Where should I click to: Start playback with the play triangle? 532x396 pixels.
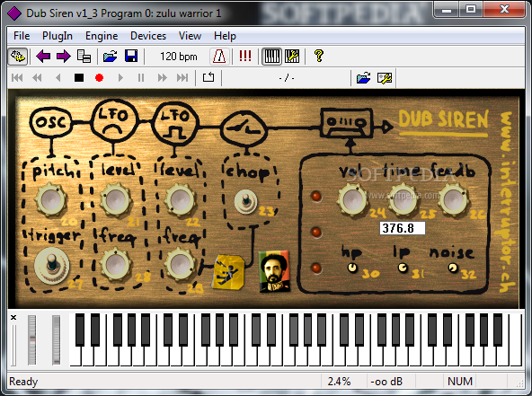(120, 77)
